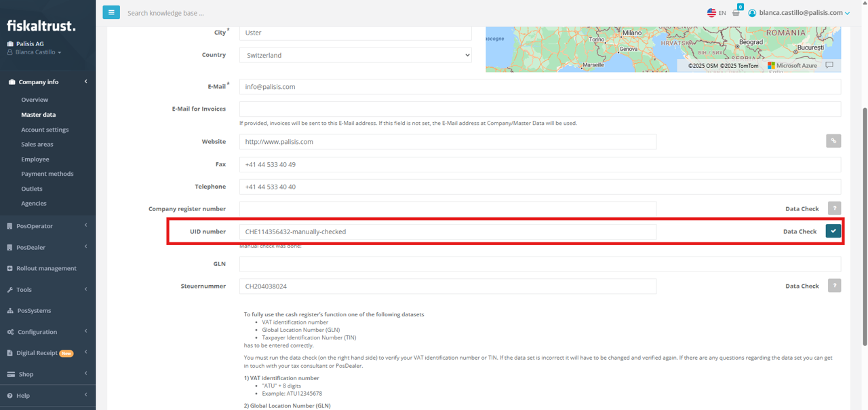Click the Microsoft Azure map logo

coord(792,66)
